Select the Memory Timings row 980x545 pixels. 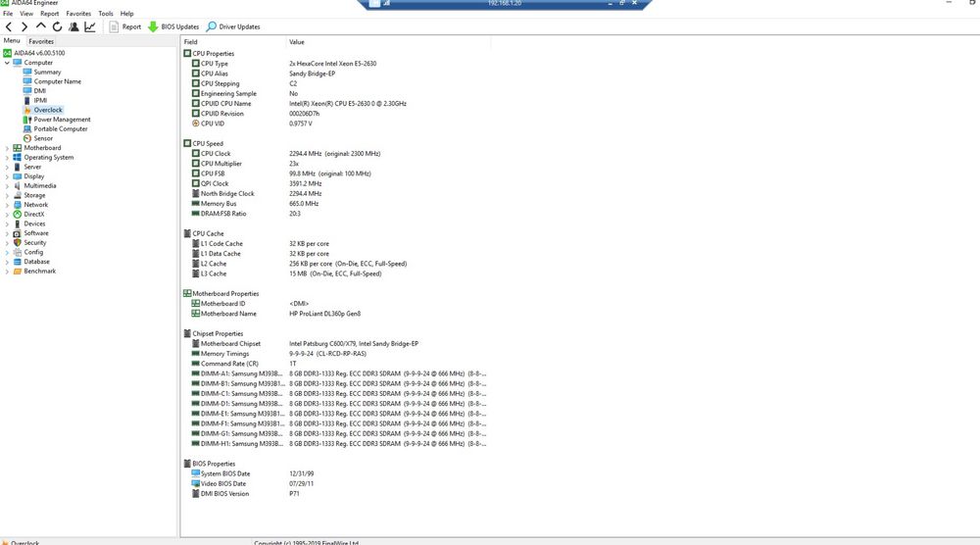(x=336, y=354)
